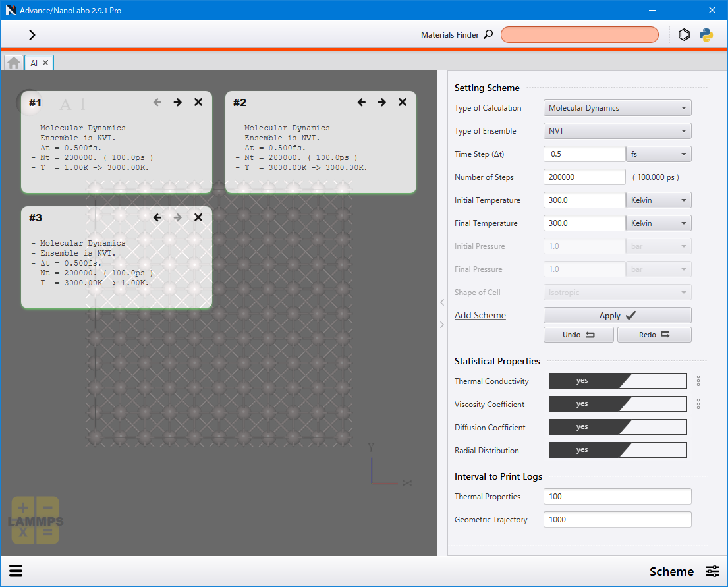Toggle Thermal Conductivity yes switch

coord(617,381)
